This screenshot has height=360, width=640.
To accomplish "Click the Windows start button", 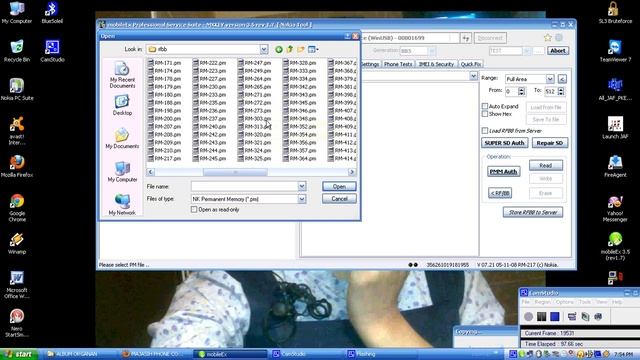I will click(19, 354).
